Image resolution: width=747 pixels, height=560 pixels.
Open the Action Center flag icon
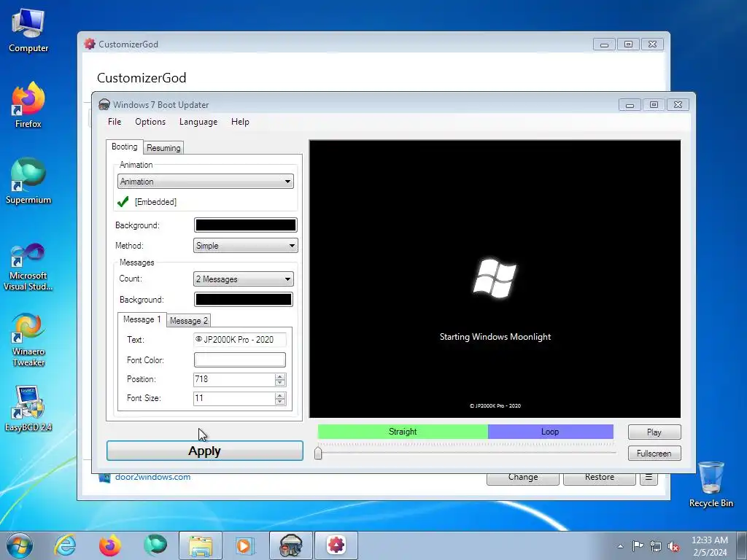point(638,546)
